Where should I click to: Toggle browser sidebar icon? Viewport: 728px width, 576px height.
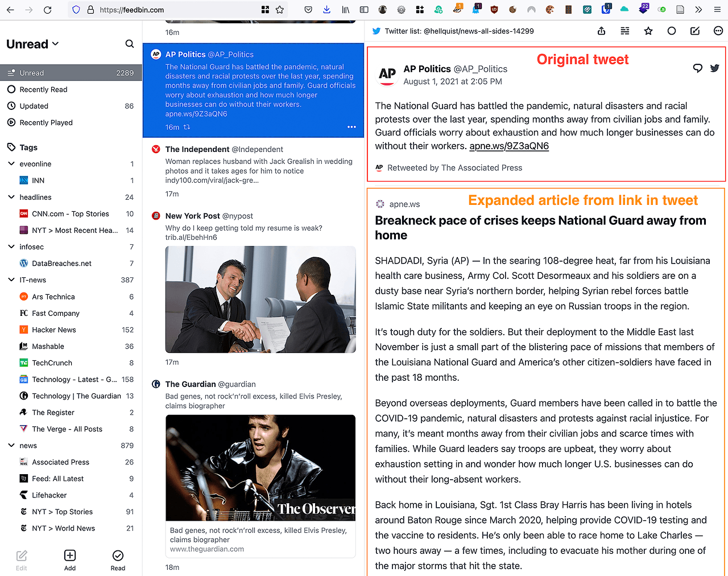pyautogui.click(x=364, y=10)
